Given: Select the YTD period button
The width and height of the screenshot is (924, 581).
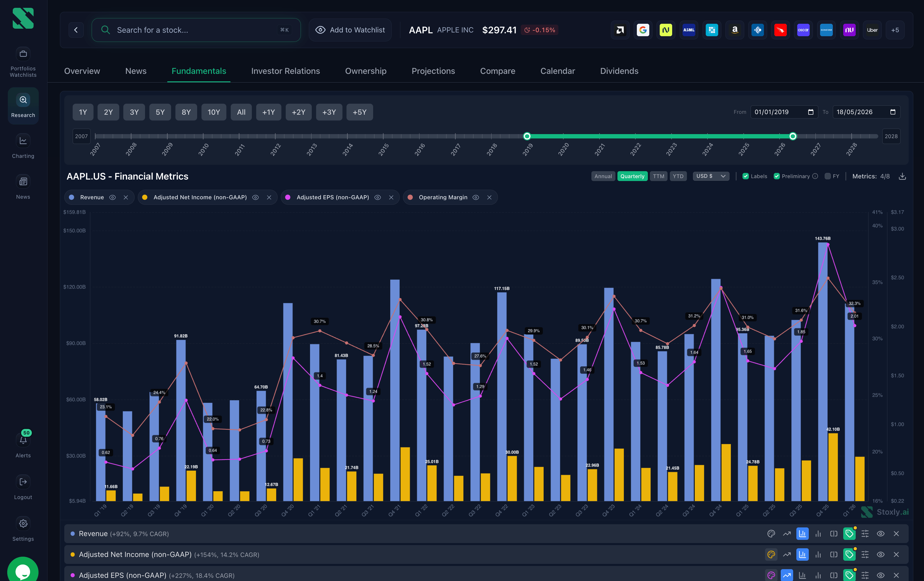Looking at the screenshot, I should point(678,176).
